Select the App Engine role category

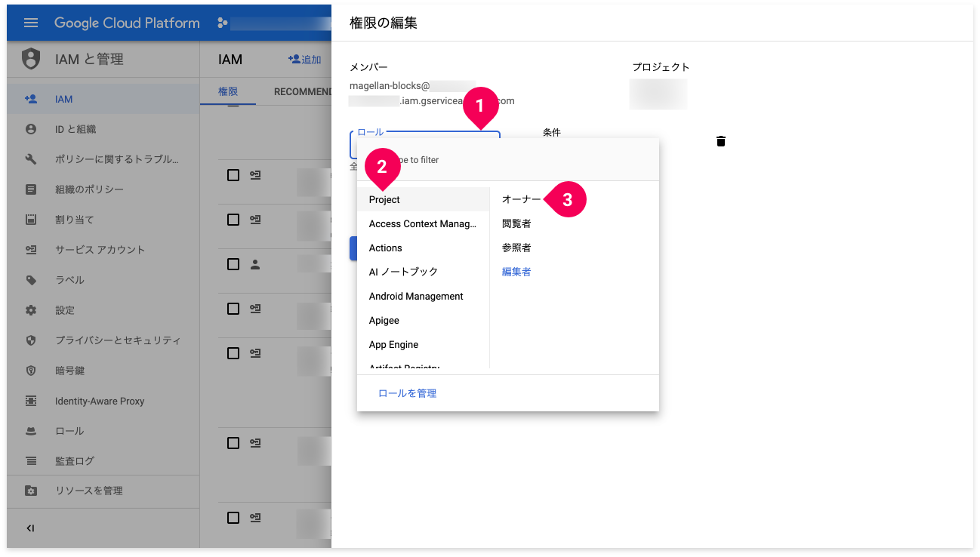[x=424, y=345]
